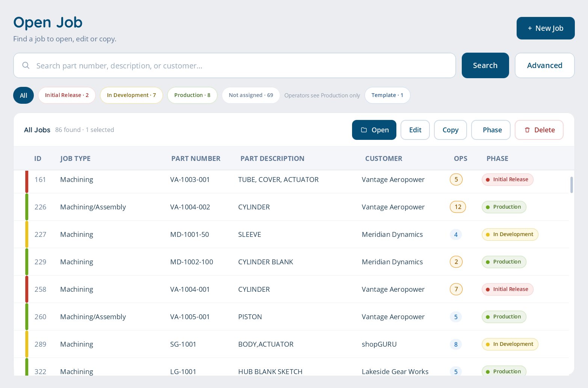Click Production badge for job 260

tap(504, 317)
